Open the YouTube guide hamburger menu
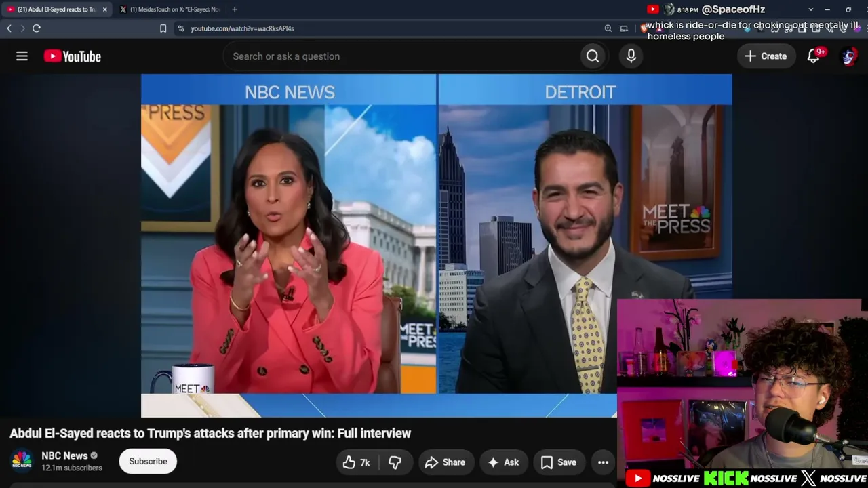Viewport: 868px width, 488px height. point(22,56)
